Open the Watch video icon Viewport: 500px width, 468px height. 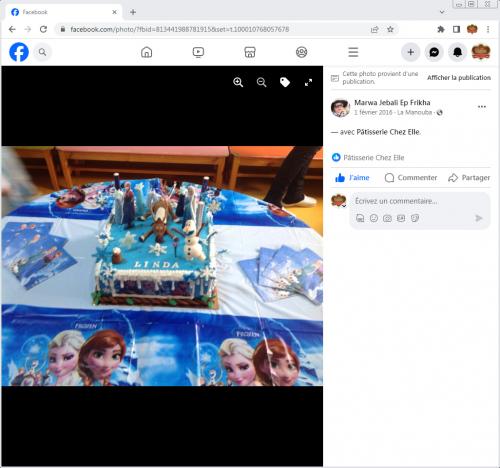pos(198,52)
